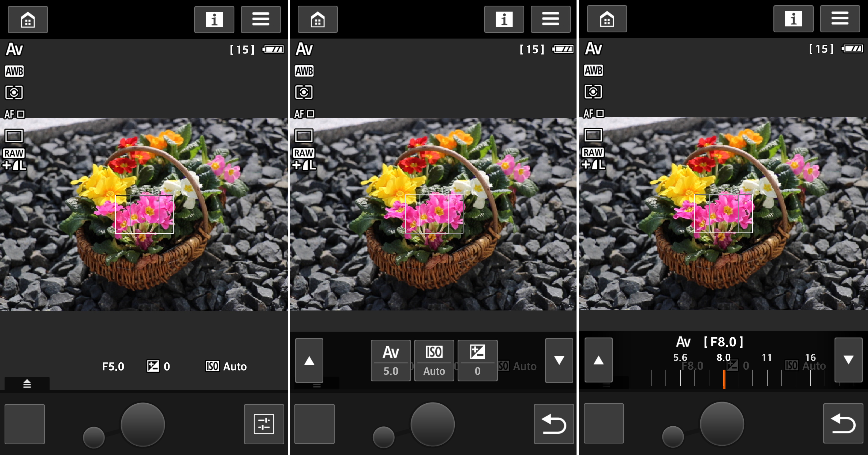Open the image thumbnail box in right panel
This screenshot has width=868, height=455.
point(604,423)
